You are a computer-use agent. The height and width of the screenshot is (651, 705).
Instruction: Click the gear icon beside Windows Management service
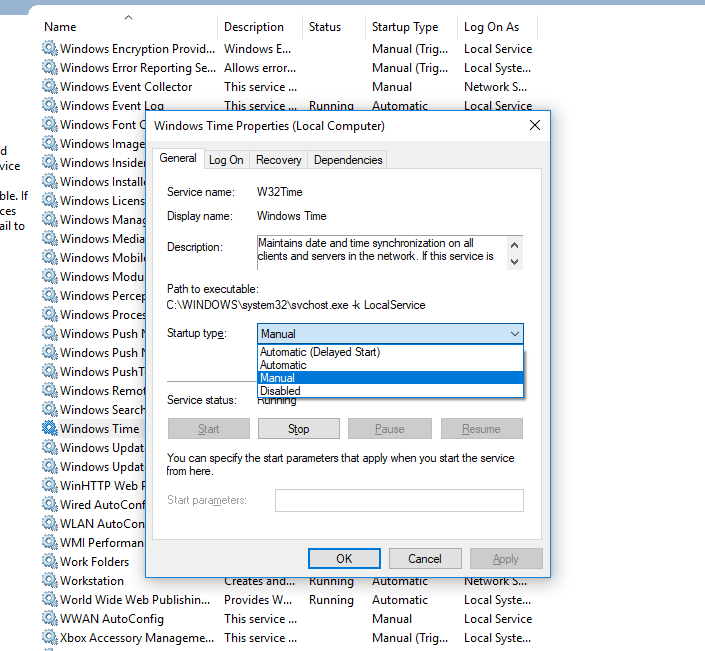pyautogui.click(x=50, y=219)
